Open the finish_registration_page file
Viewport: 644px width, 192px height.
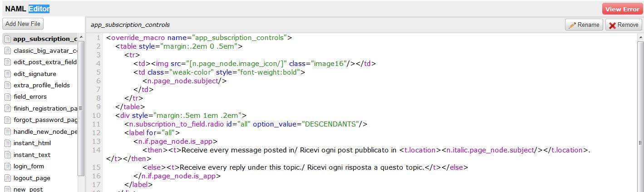pyautogui.click(x=45, y=109)
